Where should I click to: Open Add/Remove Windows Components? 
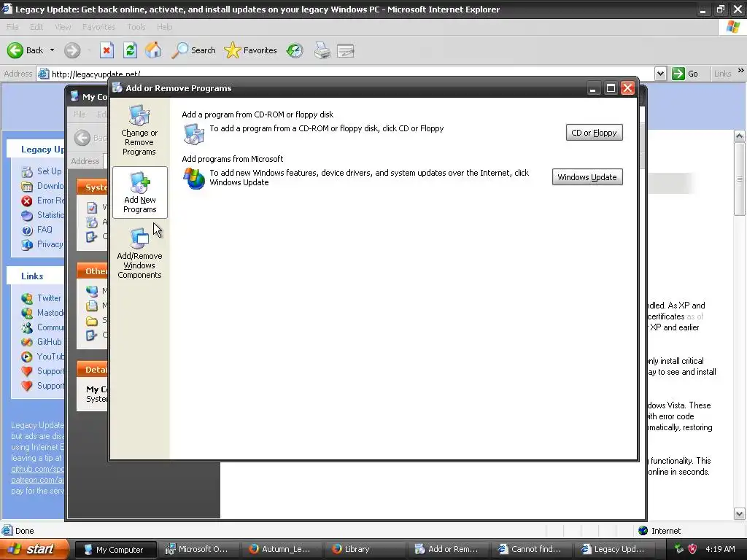click(x=139, y=253)
